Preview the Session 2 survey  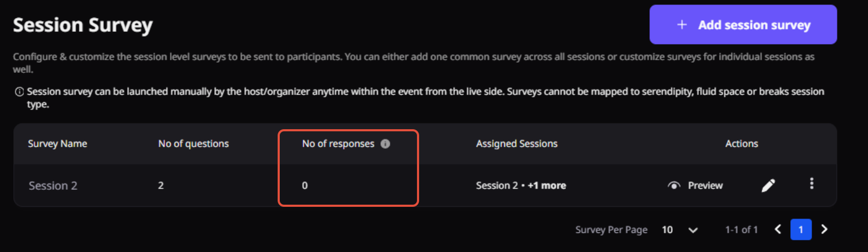695,186
